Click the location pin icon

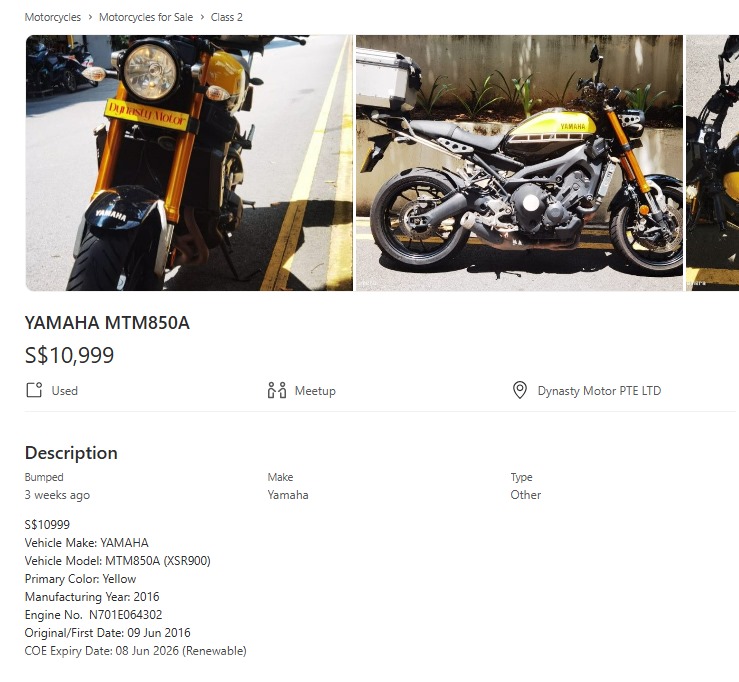[x=519, y=390]
